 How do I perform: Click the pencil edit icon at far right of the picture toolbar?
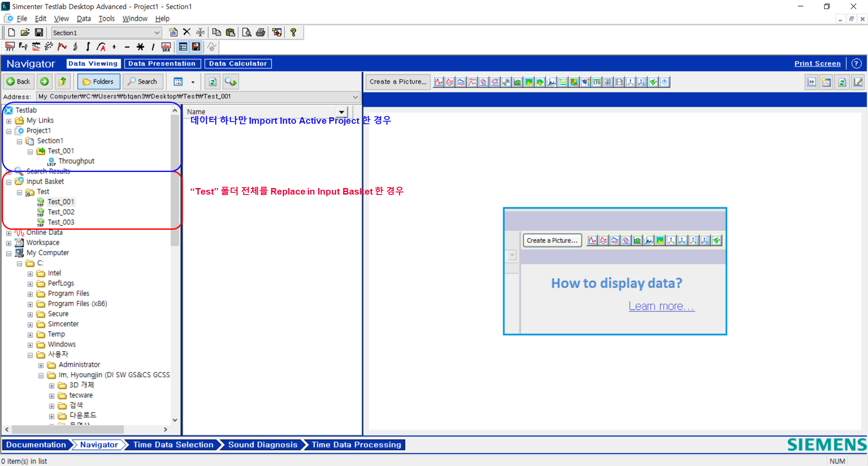[x=858, y=82]
